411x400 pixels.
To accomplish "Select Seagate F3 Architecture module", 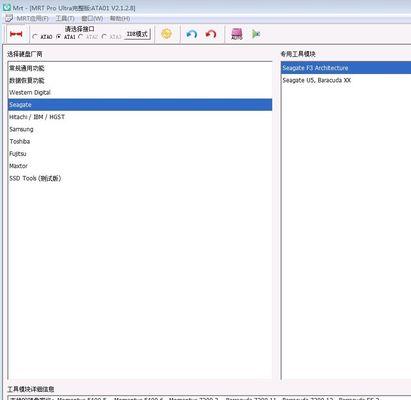I will (x=346, y=68).
